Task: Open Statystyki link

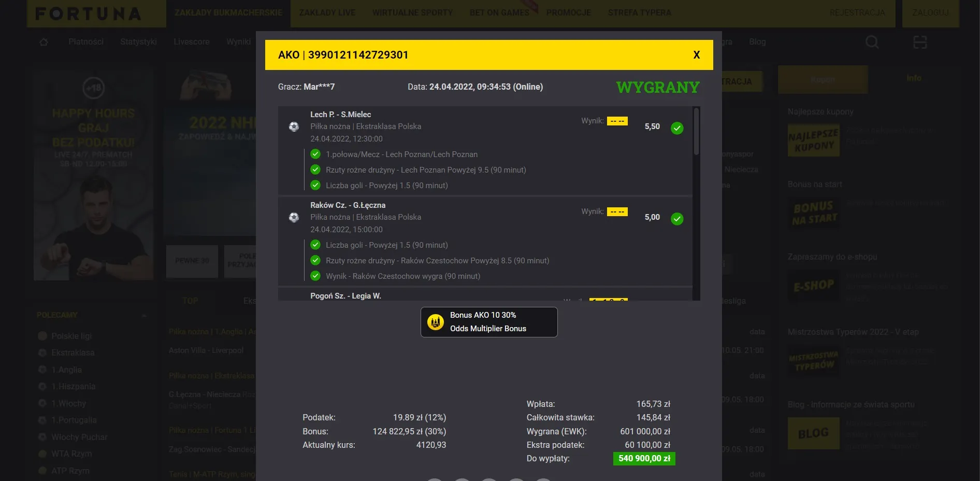Action: 138,41
